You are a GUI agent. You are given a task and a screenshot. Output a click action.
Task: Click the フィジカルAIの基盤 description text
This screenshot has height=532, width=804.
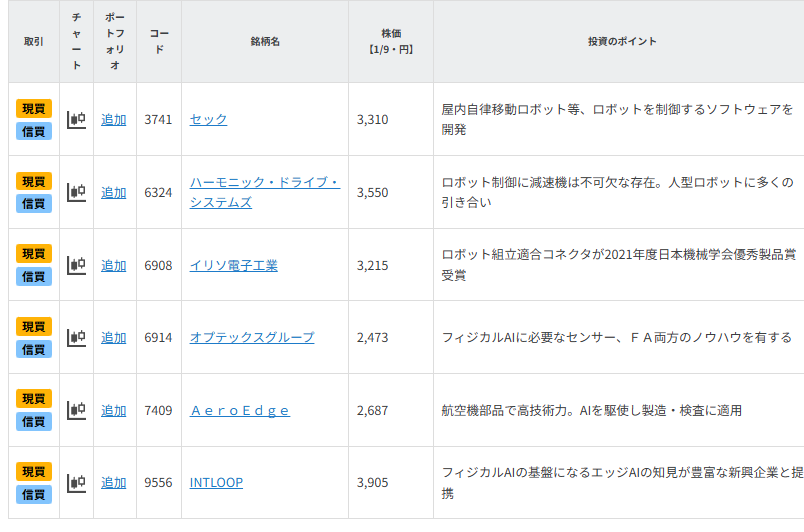click(622, 483)
